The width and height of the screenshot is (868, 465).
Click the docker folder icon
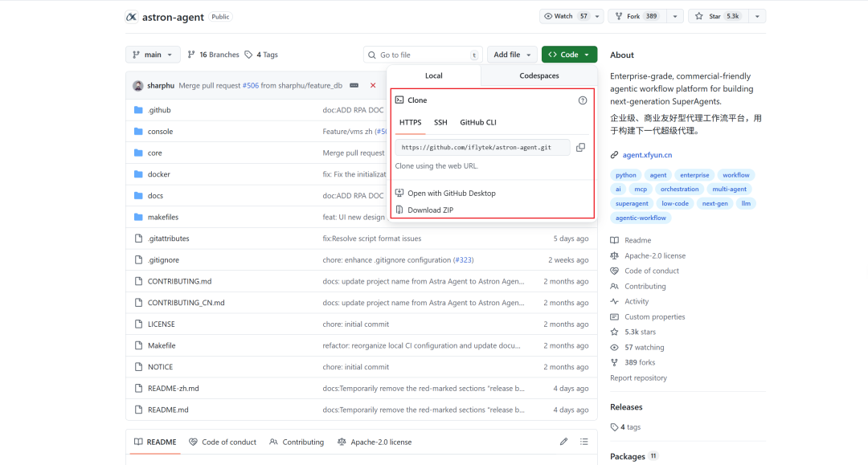(x=138, y=174)
